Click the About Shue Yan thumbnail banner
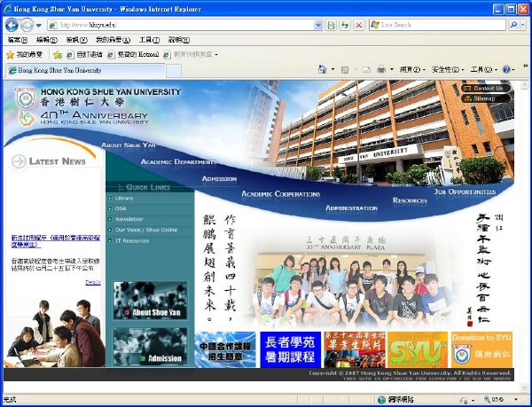 coord(150,301)
